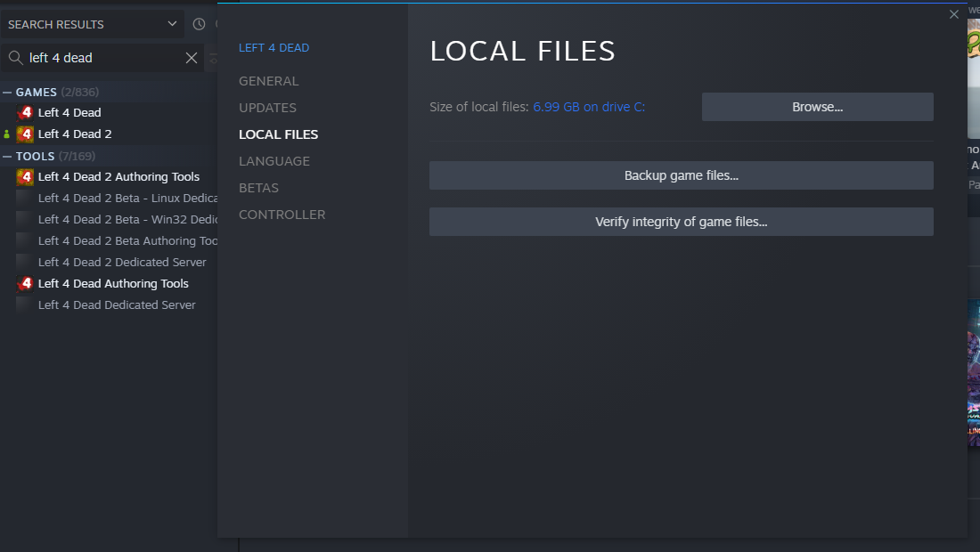This screenshot has width=980, height=552.
Task: Click the TOOLS category label
Action: click(x=35, y=157)
